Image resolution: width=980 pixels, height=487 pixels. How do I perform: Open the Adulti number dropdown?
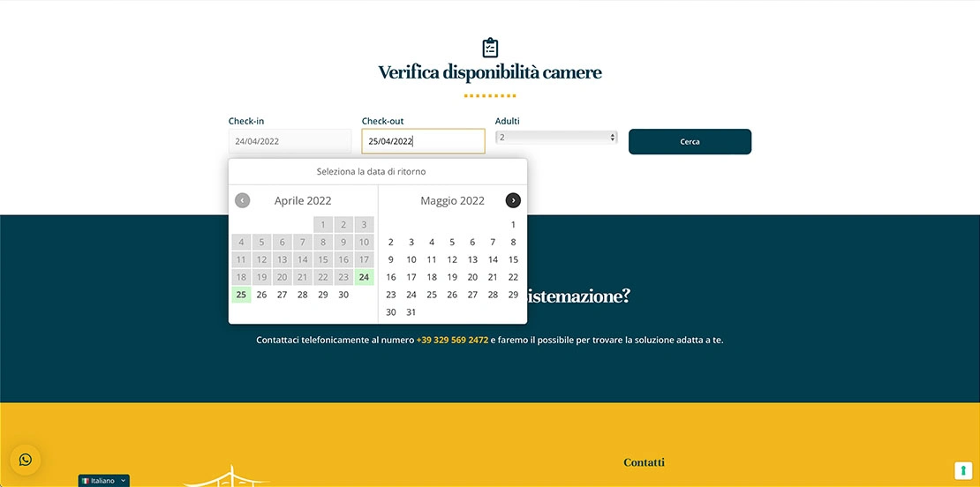point(556,138)
